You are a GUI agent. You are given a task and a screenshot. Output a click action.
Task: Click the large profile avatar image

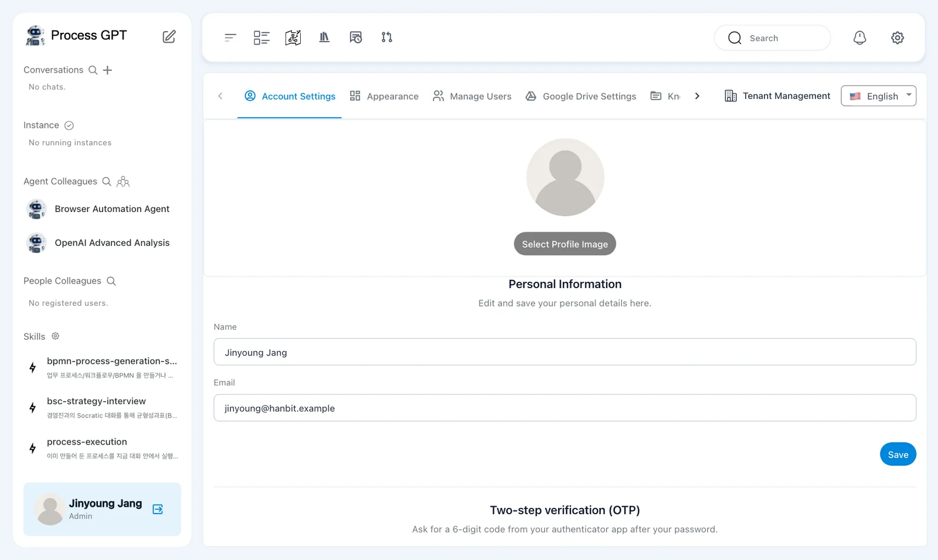[x=565, y=177]
